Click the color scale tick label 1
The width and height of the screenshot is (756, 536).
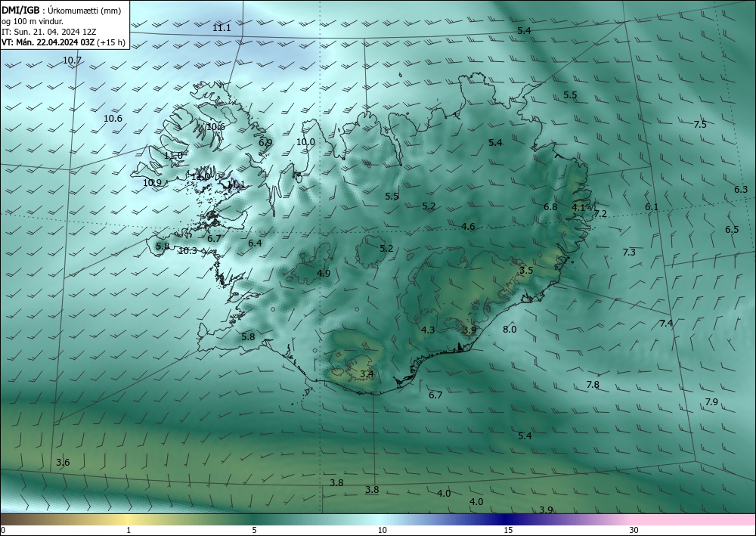(129, 531)
